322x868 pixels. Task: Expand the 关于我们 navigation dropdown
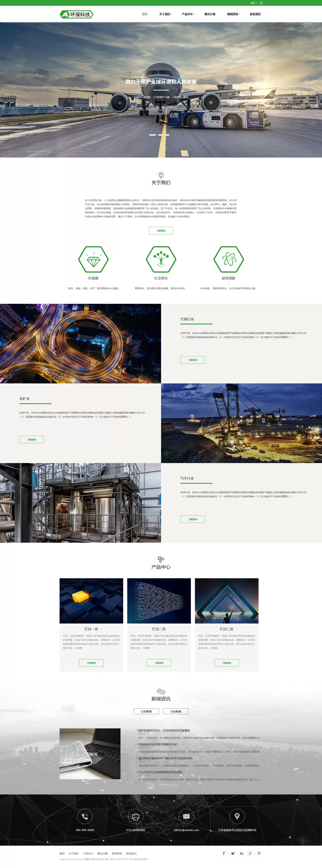tap(165, 14)
